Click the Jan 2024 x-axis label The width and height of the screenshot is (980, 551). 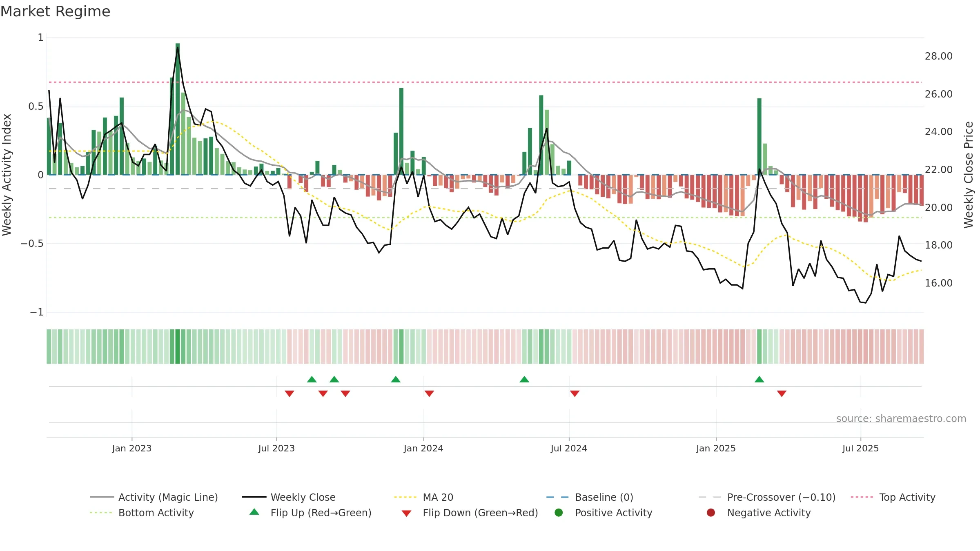[x=423, y=449]
